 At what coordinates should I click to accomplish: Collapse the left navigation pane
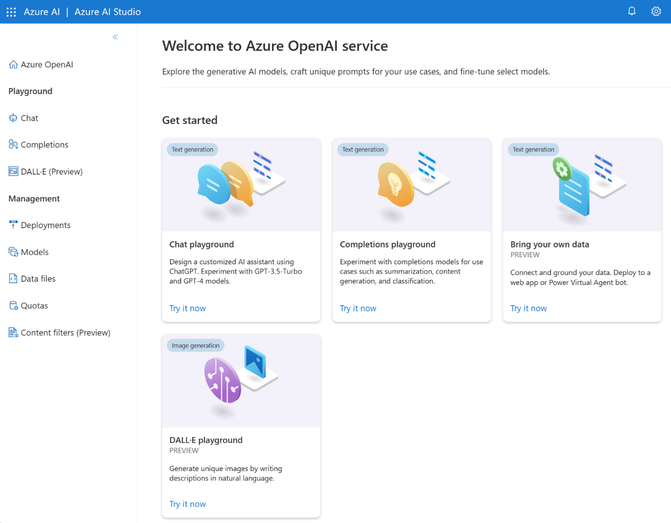point(115,37)
